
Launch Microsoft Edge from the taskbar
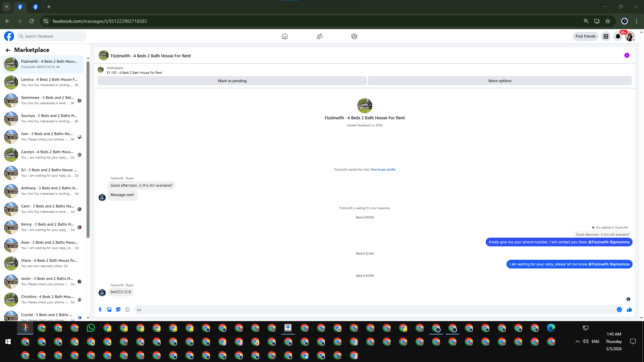(x=551, y=328)
